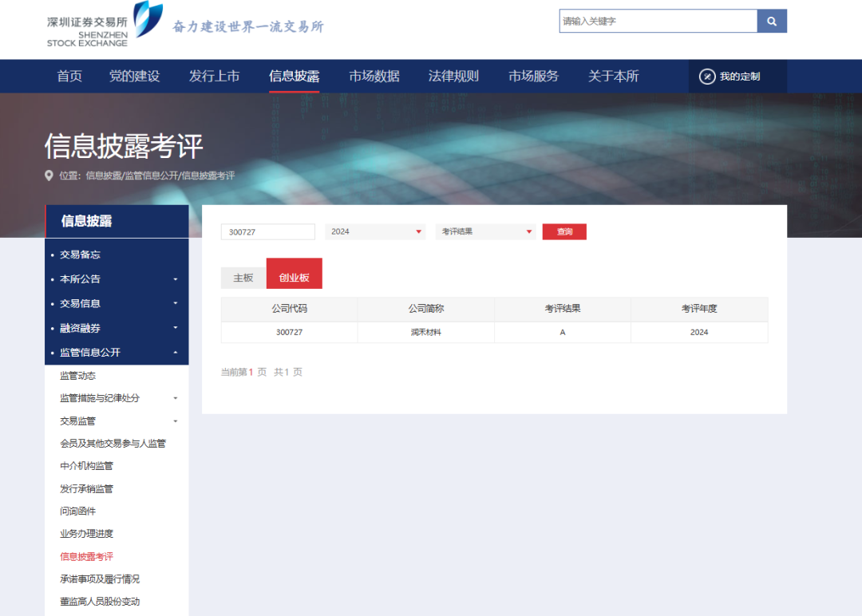This screenshot has height=616, width=862.
Task: Select the 创业板 tab
Action: click(294, 278)
